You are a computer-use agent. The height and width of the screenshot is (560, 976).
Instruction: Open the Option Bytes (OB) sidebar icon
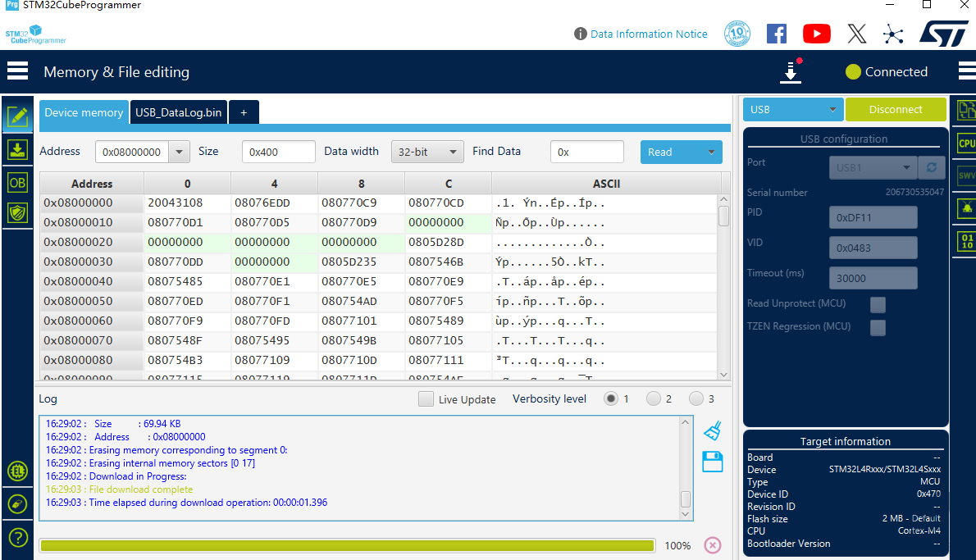[x=17, y=181]
